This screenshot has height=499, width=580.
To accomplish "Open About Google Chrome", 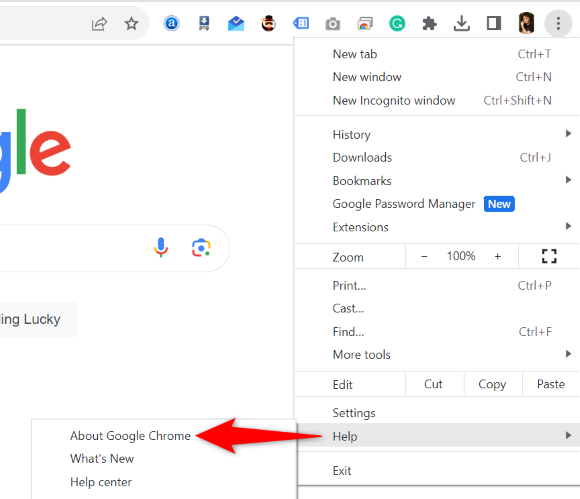I will [x=130, y=436].
